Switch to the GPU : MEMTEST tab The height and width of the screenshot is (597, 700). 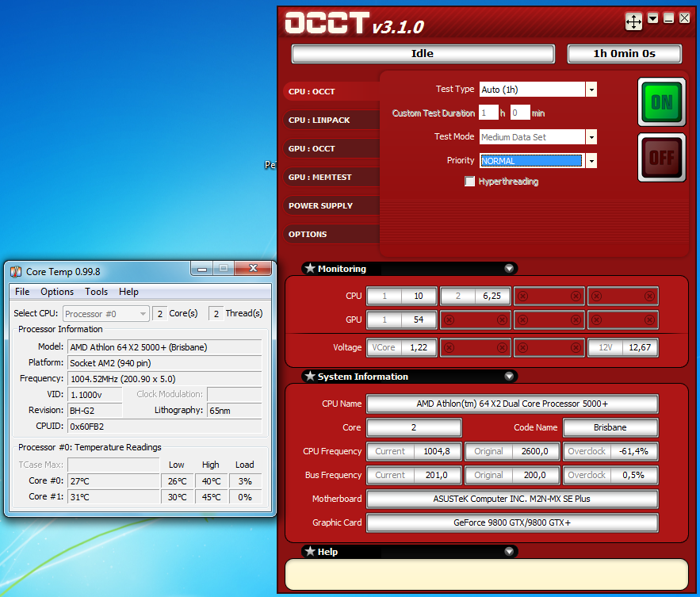click(331, 178)
